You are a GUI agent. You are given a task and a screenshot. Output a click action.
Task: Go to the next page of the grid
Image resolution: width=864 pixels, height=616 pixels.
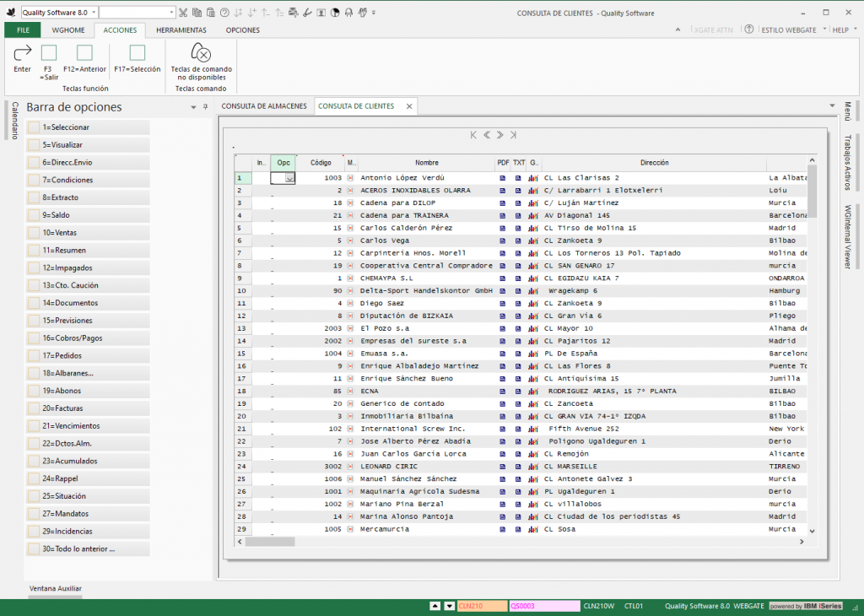pos(499,135)
